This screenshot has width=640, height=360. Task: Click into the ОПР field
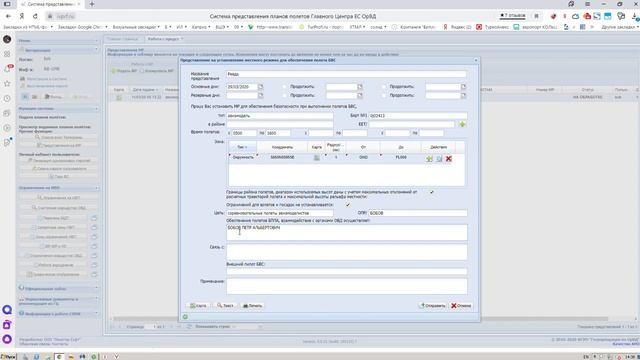click(418, 213)
